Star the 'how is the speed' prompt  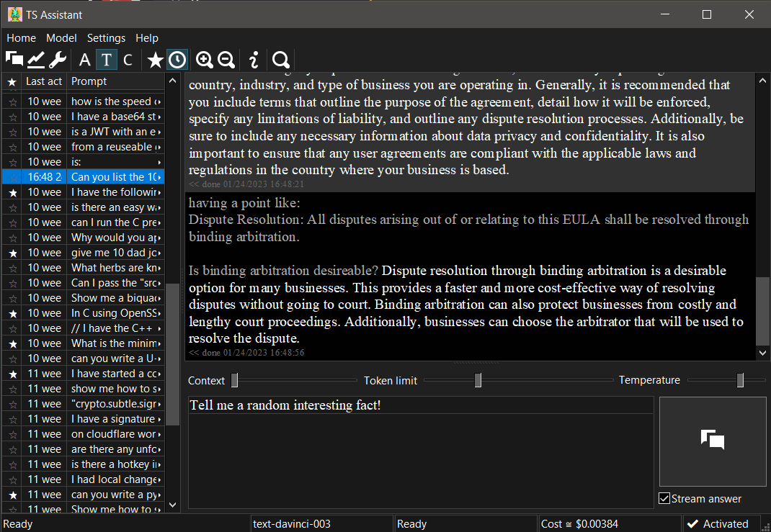click(x=12, y=102)
